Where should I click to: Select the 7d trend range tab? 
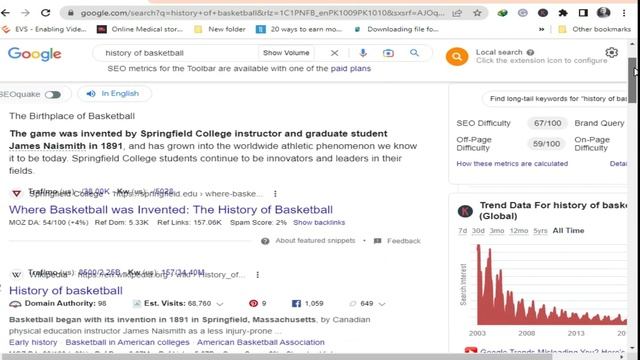coord(462,231)
